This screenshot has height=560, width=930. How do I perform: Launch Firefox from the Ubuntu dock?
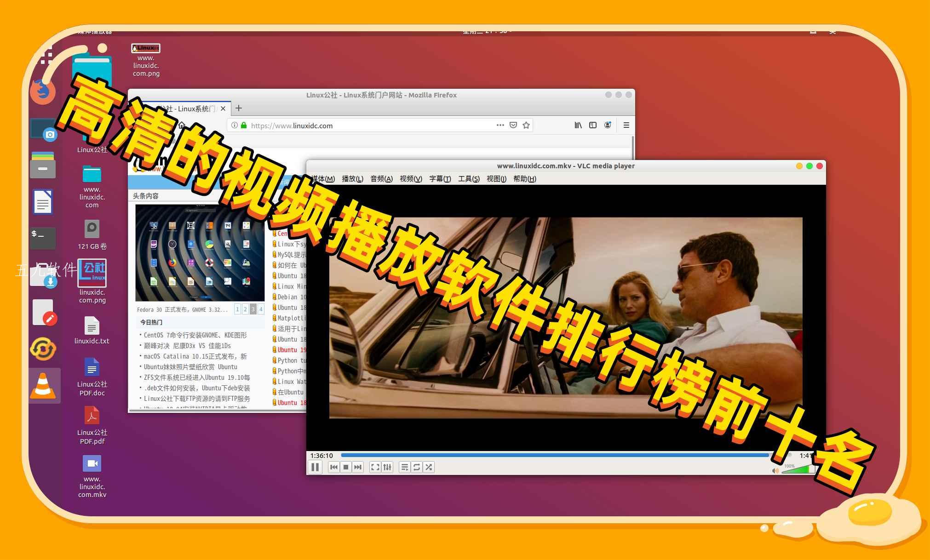click(43, 91)
